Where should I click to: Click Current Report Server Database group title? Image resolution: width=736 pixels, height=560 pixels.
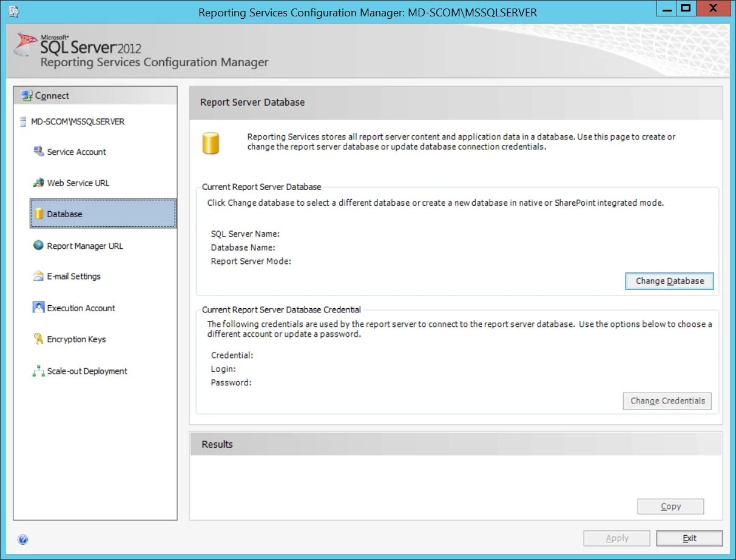pos(262,187)
